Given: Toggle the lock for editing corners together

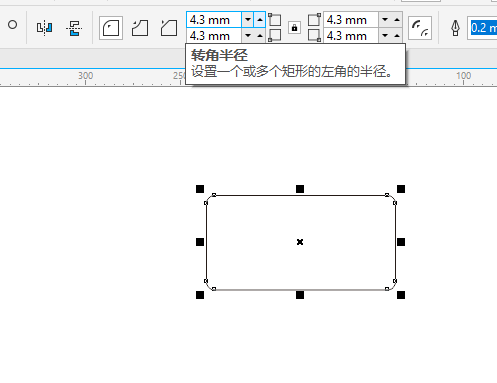Looking at the screenshot, I should tap(294, 28).
